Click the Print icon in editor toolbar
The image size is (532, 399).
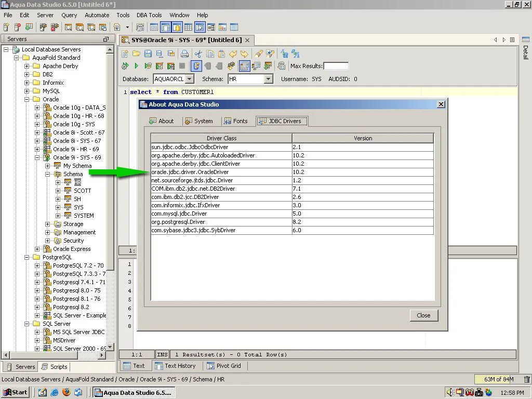point(184,54)
